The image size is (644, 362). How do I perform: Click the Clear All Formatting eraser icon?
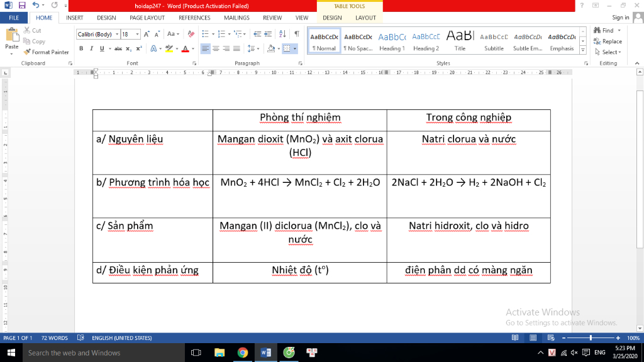point(192,34)
